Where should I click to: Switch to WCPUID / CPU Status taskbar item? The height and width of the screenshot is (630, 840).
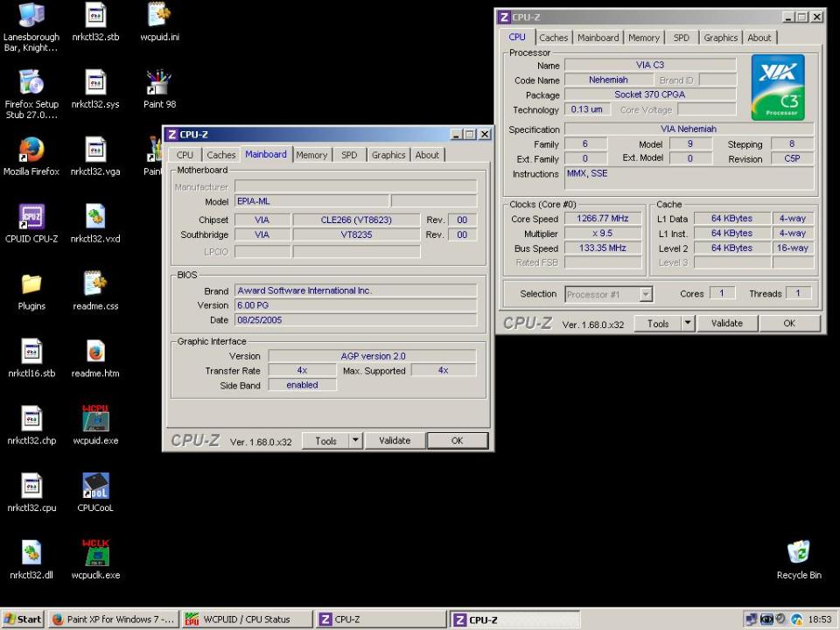click(x=247, y=619)
